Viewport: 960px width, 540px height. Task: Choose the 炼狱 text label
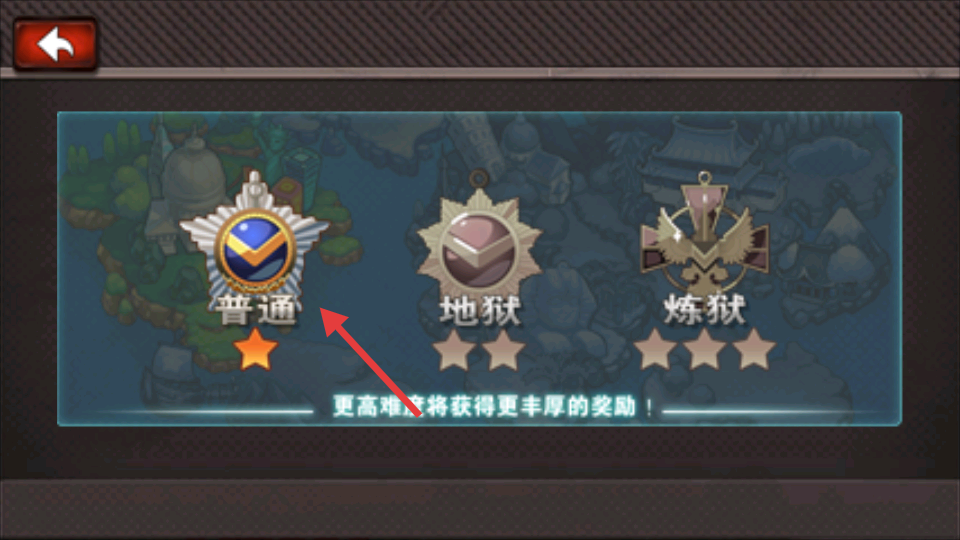pyautogui.click(x=705, y=310)
